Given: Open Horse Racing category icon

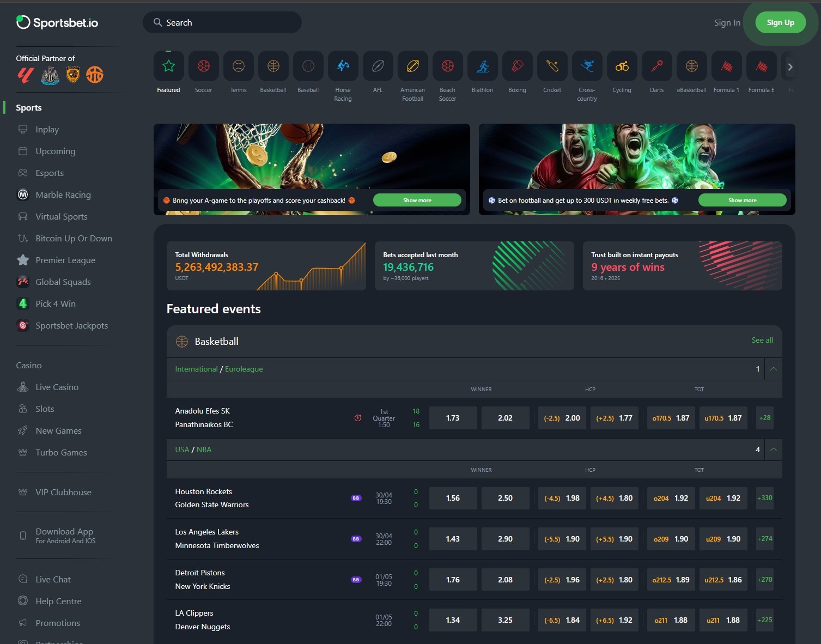Looking at the screenshot, I should point(343,66).
